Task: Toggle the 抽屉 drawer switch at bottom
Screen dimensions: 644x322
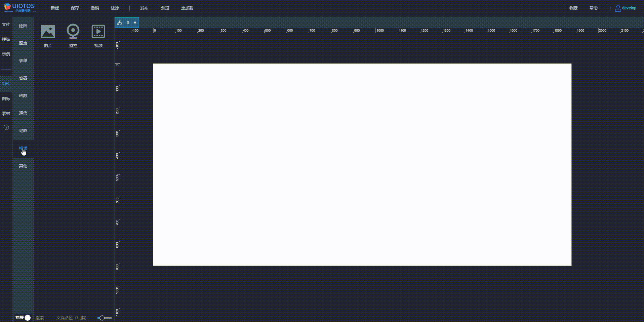Action: click(28, 318)
